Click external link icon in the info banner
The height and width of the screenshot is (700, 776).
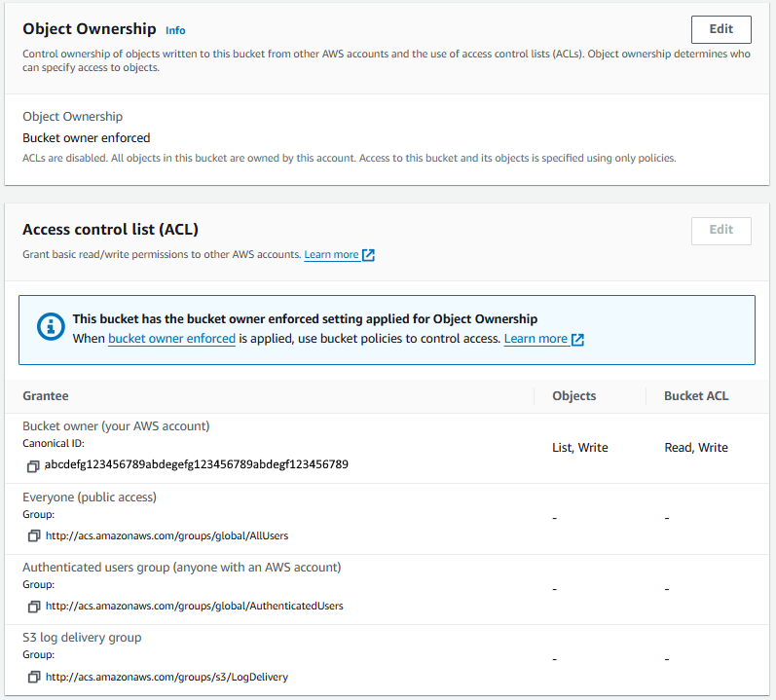click(x=577, y=340)
